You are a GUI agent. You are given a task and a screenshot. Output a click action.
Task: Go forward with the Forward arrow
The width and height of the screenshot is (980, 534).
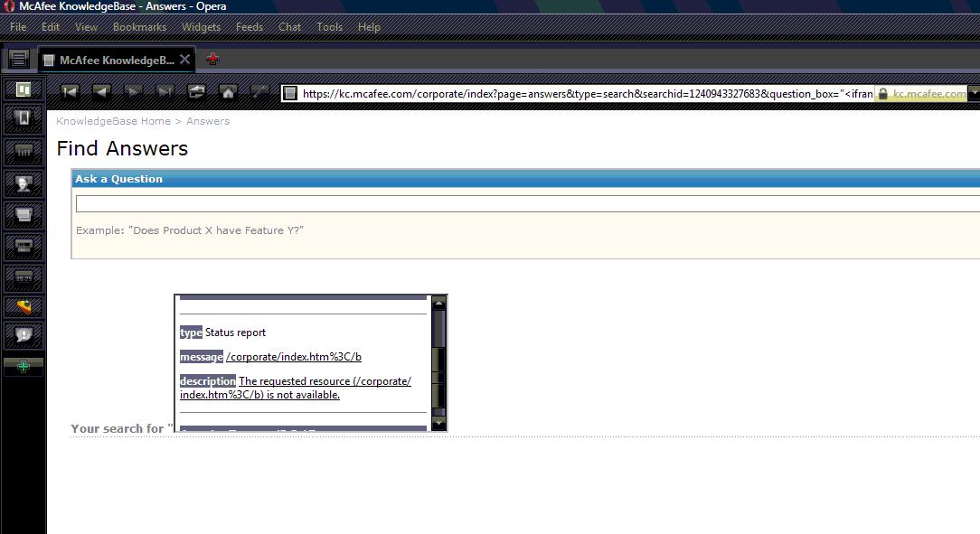pos(133,92)
